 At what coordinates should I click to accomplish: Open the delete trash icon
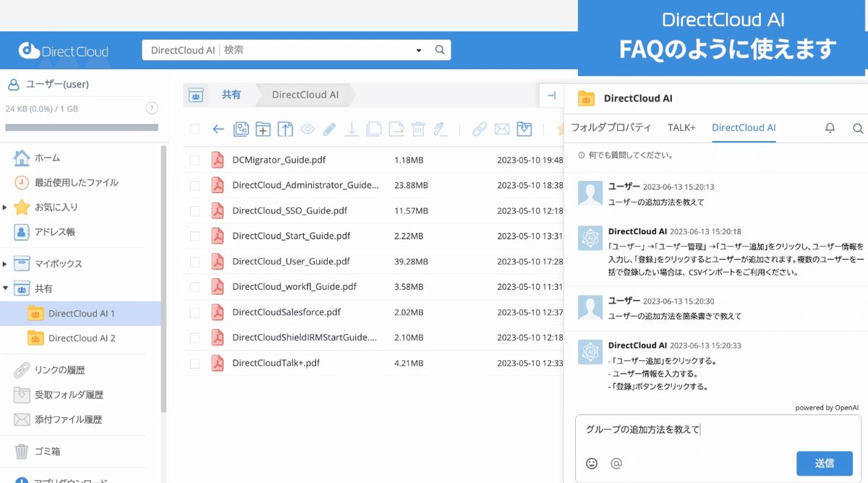point(418,129)
